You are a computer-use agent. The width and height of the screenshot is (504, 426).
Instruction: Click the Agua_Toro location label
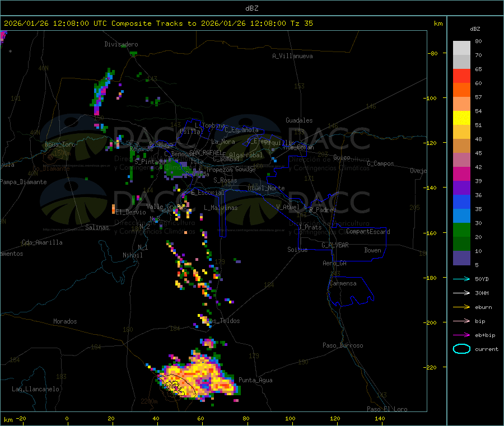tap(60, 144)
